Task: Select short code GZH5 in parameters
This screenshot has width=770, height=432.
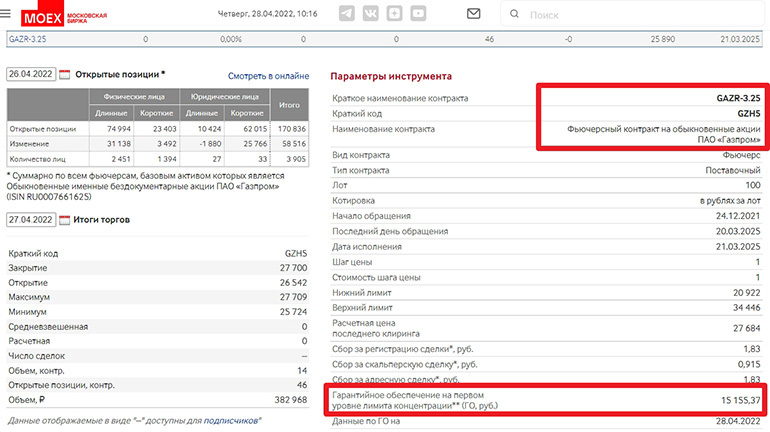Action: pyautogui.click(x=748, y=113)
